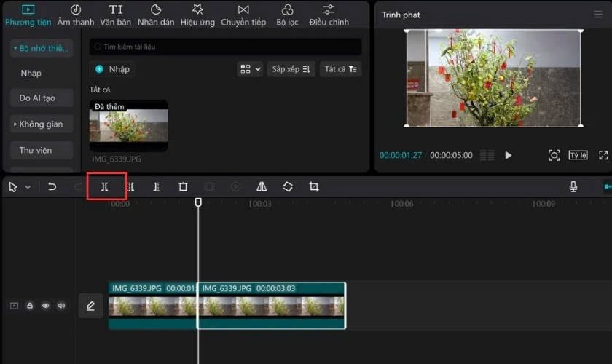This screenshot has width=612, height=364.
Task: Delete the selected clip with trash icon
Action: (183, 186)
